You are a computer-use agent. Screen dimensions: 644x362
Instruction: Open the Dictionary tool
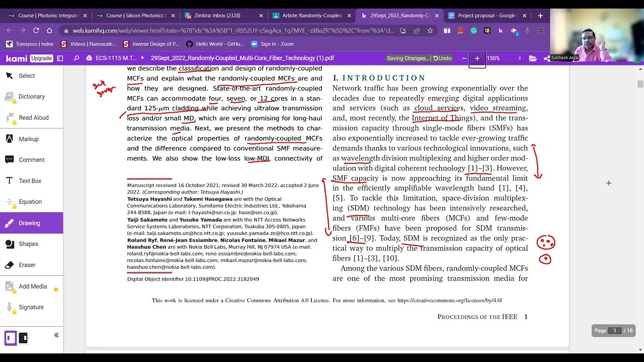[31, 97]
